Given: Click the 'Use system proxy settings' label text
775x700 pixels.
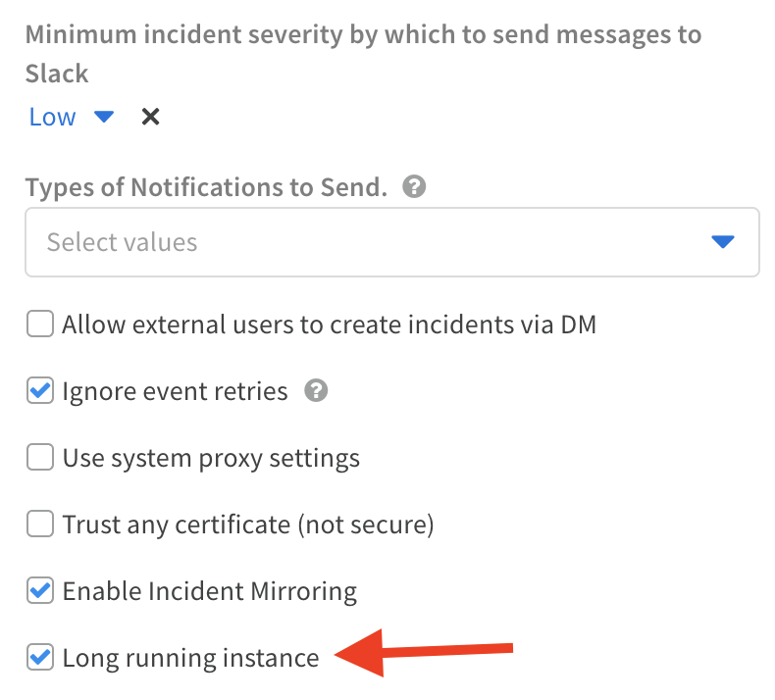Looking at the screenshot, I should [211, 458].
